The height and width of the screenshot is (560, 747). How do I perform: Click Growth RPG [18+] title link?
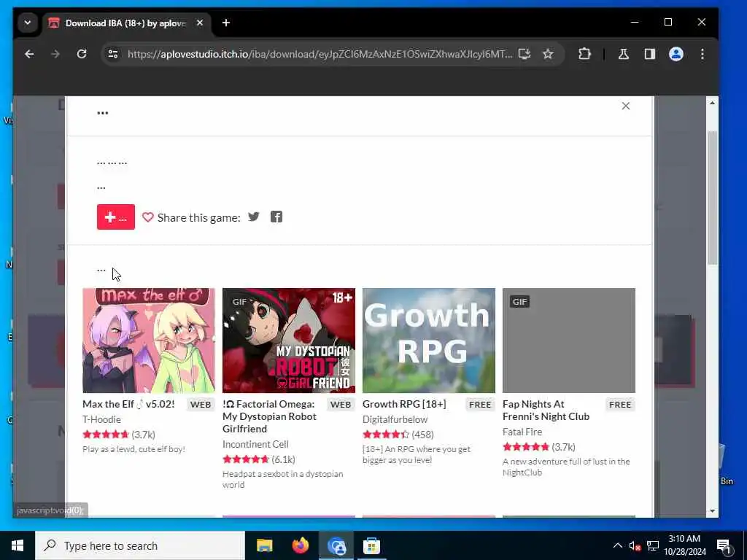[x=404, y=404]
